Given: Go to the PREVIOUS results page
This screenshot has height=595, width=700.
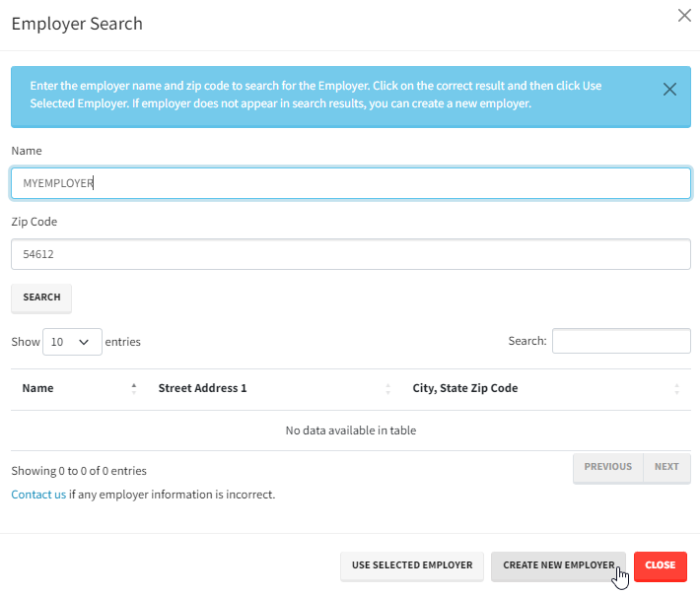Looking at the screenshot, I should tap(607, 467).
